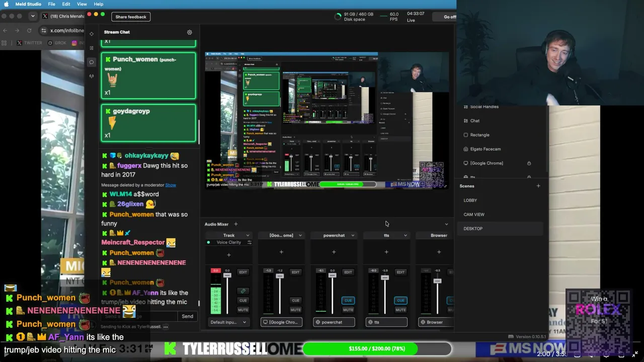
Task: Adjust the powerchat channel volume fader
Action: (x=332, y=276)
